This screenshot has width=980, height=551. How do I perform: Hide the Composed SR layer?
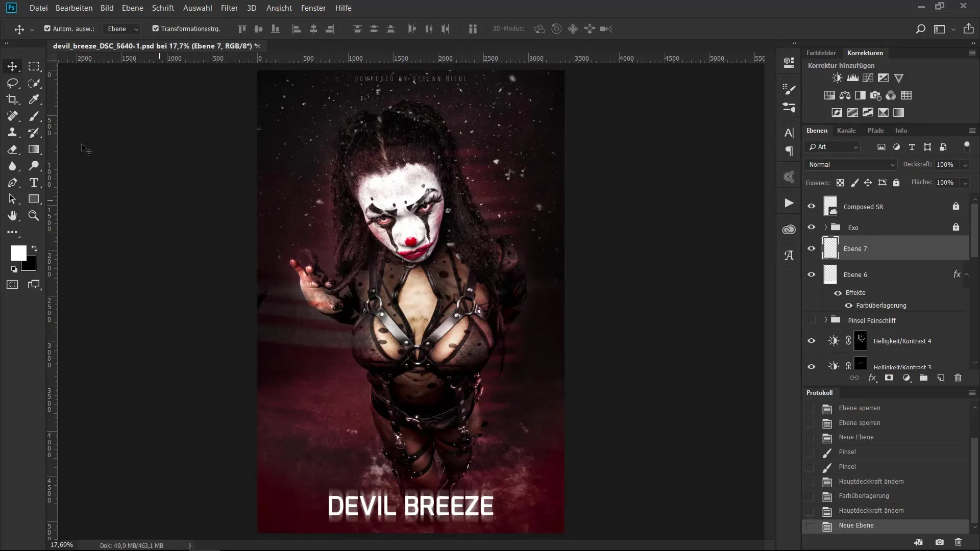pos(811,207)
